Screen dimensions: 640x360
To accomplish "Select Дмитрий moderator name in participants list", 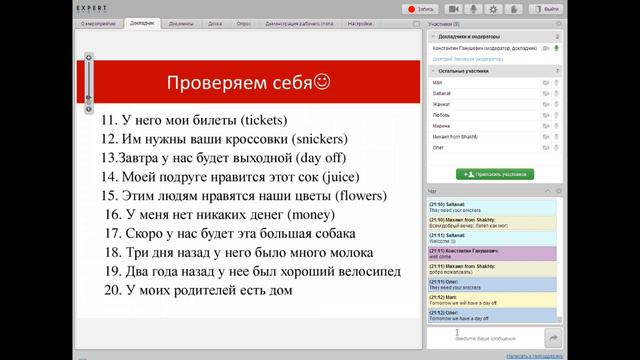I will pyautogui.click(x=468, y=59).
